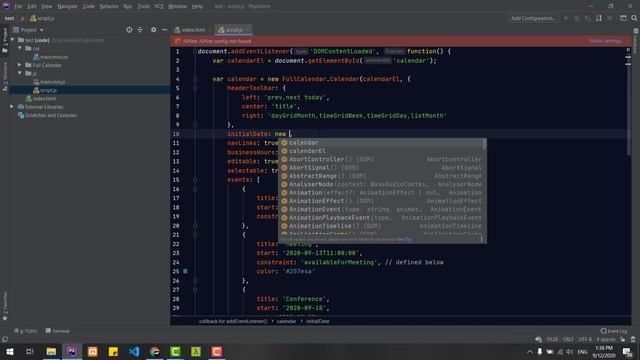Viewport: 640px width, 360px height.
Task: Open Chrome from taskbar
Action: (154, 351)
